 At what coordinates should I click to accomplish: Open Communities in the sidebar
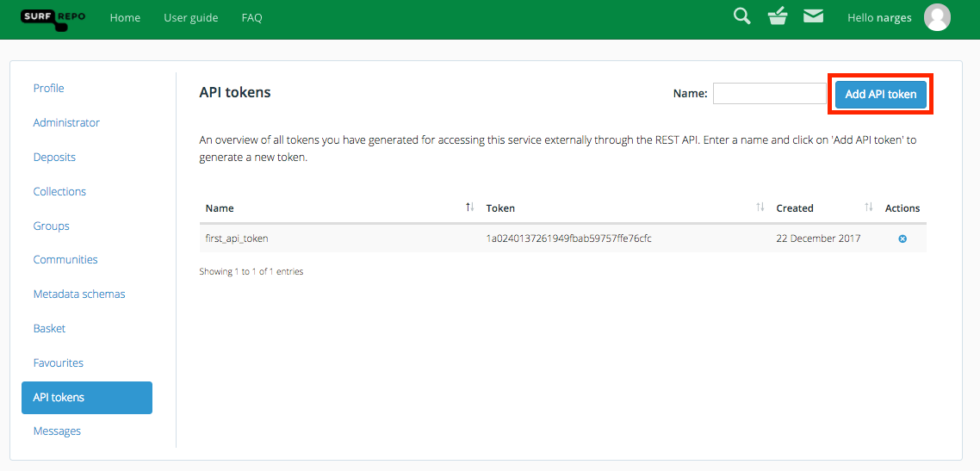coord(65,259)
